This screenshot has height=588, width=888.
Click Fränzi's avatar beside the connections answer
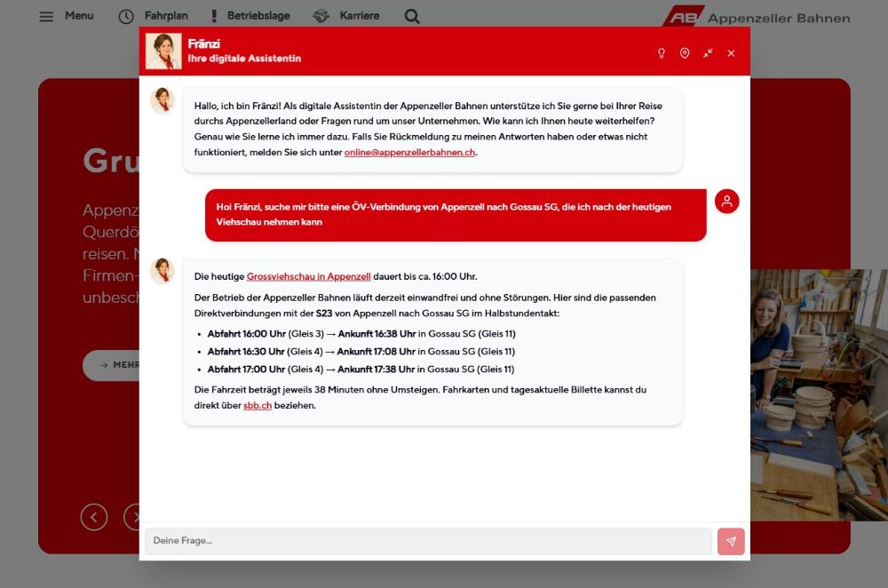click(163, 270)
